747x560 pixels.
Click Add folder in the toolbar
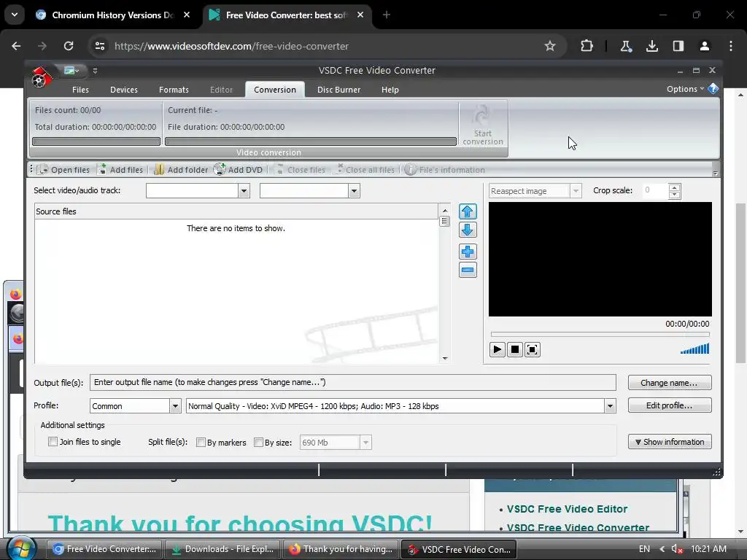[181, 169]
